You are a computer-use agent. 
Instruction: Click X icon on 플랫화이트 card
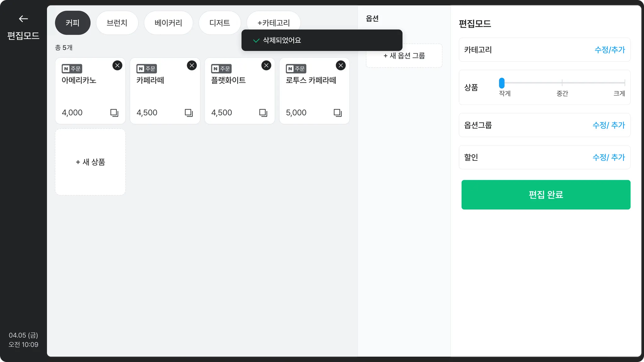click(266, 65)
